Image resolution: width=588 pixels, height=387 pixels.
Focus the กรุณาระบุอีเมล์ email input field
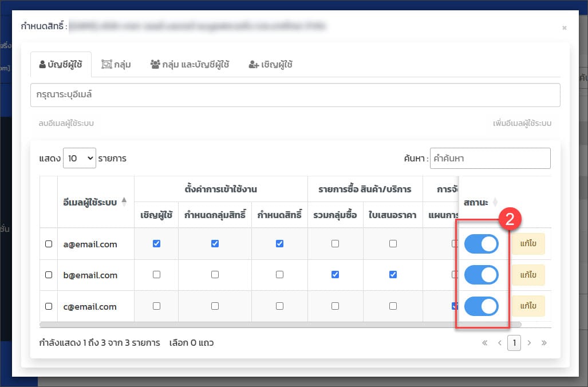pos(295,95)
